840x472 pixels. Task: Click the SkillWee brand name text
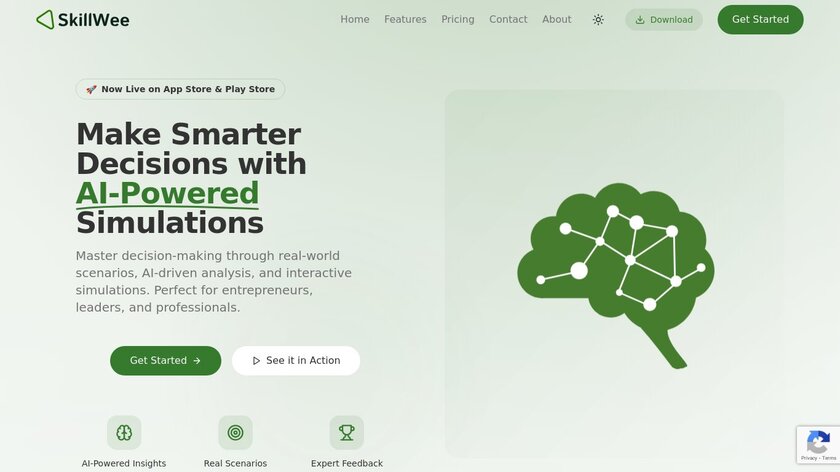tap(93, 20)
